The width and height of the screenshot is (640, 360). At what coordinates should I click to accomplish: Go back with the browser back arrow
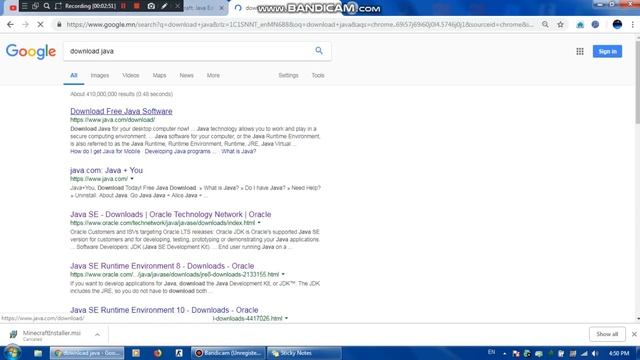tap(10, 24)
